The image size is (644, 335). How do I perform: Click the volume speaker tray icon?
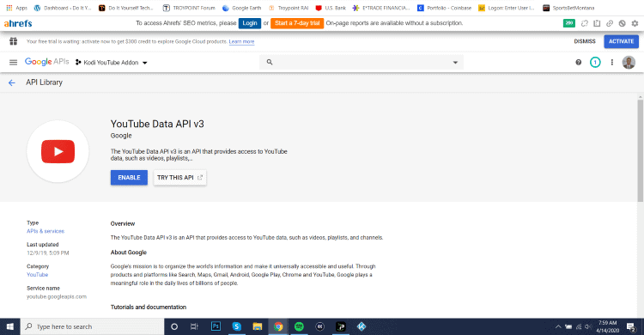(x=588, y=326)
